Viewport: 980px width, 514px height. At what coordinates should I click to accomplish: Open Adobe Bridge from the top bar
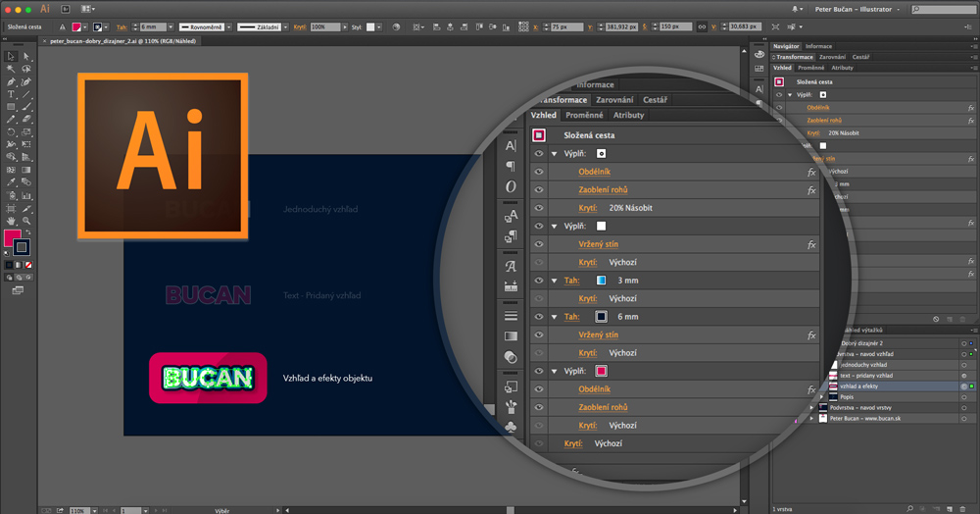(65, 9)
